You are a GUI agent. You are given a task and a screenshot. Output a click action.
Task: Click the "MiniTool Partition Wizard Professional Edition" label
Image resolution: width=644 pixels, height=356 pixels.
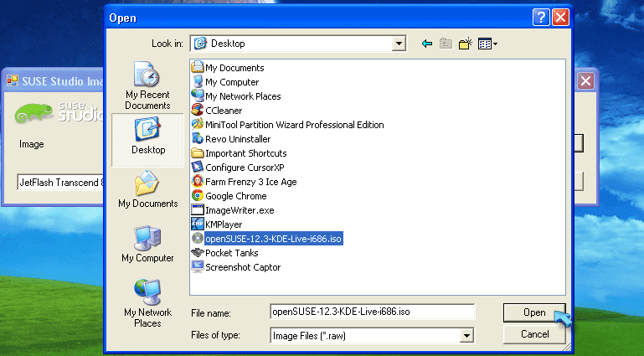click(295, 125)
